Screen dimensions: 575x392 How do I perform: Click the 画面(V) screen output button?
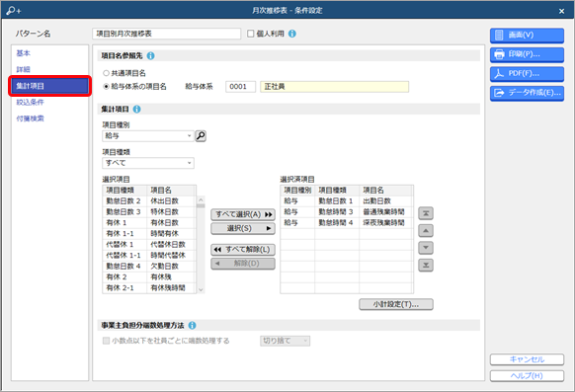point(527,36)
